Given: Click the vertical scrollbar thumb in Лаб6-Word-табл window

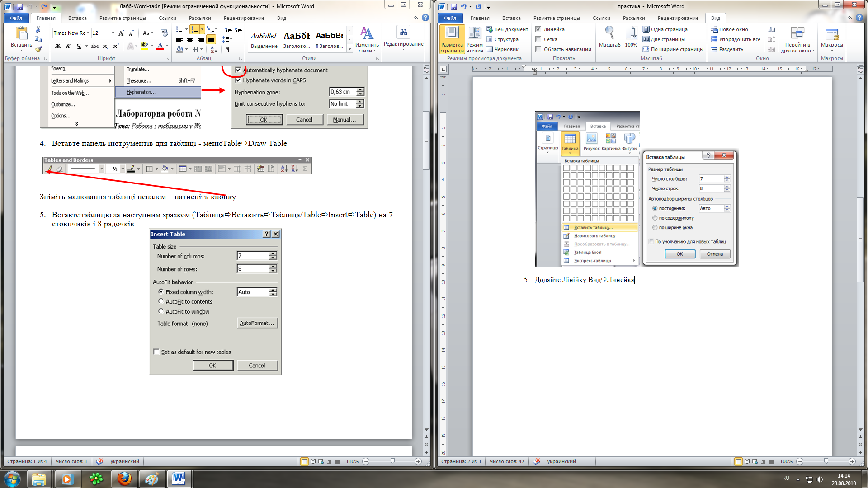Looking at the screenshot, I should pyautogui.click(x=426, y=140).
